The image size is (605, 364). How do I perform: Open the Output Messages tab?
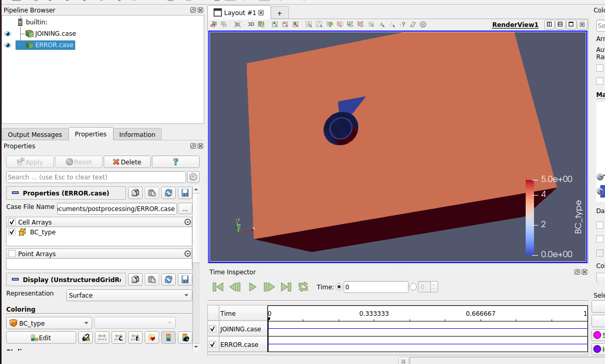pos(35,134)
